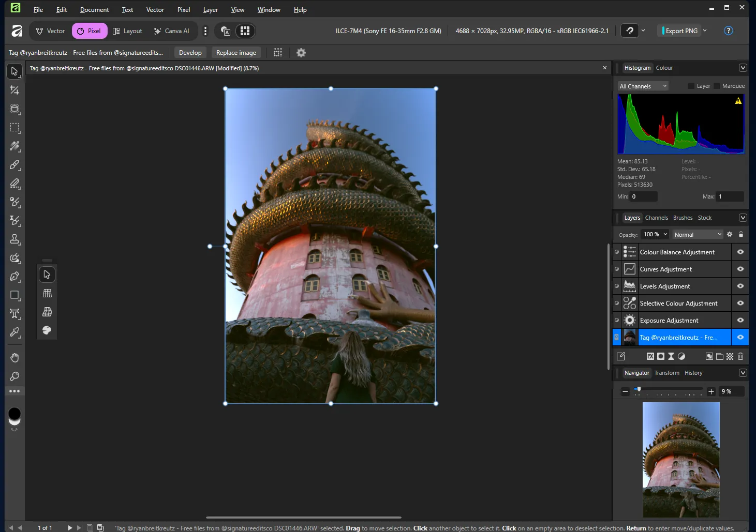The height and width of the screenshot is (532, 756).
Task: Enable the Layer checkbox in Histogram panel
Action: pos(691,85)
